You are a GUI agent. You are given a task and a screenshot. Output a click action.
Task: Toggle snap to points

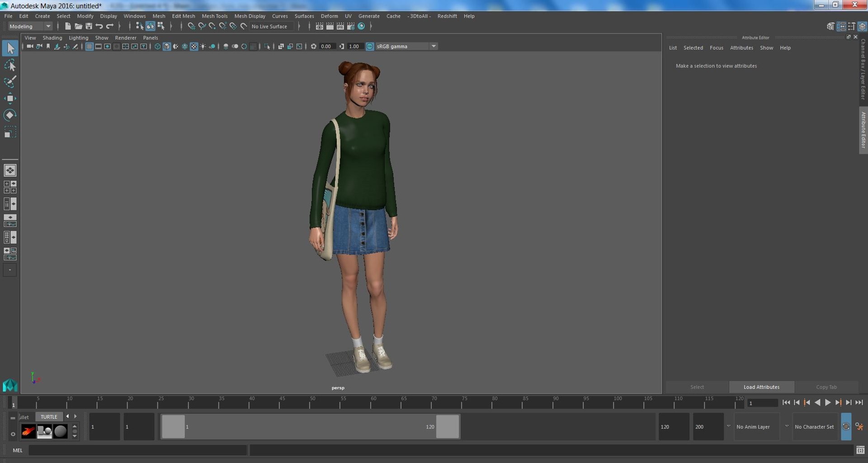(x=212, y=26)
